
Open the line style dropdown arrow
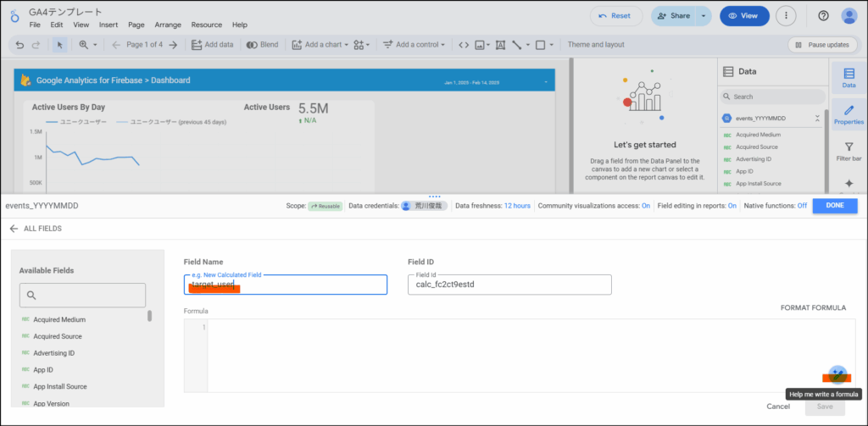pyautogui.click(x=527, y=45)
